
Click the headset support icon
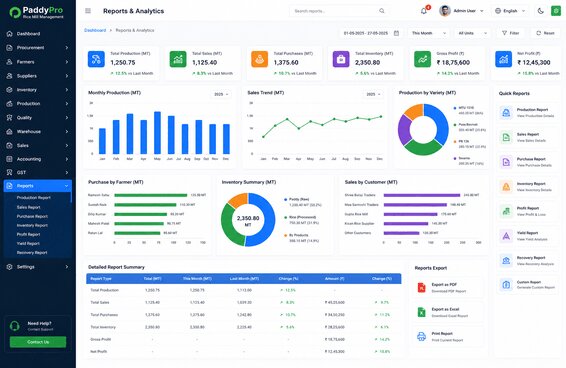[14, 326]
